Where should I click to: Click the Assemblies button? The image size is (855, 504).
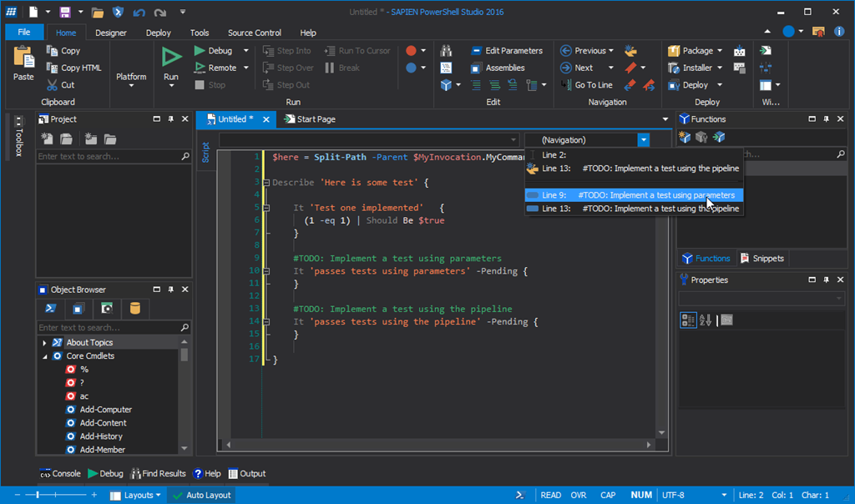(498, 68)
